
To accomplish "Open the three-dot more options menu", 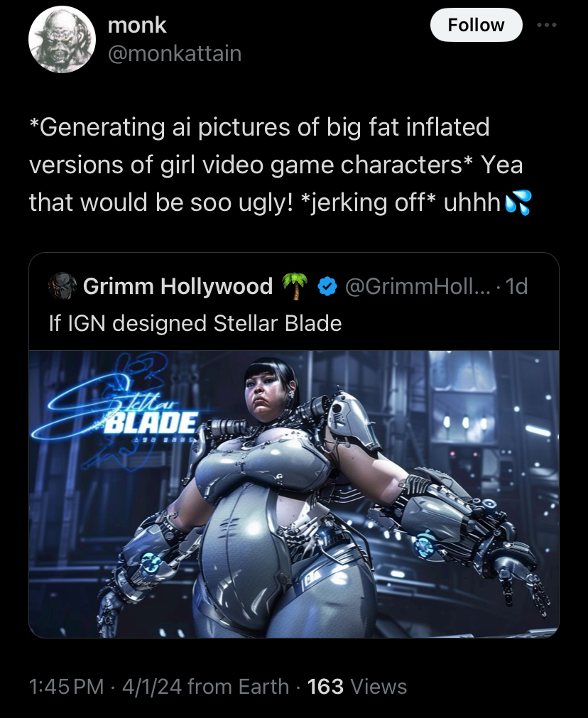I will pos(548,25).
